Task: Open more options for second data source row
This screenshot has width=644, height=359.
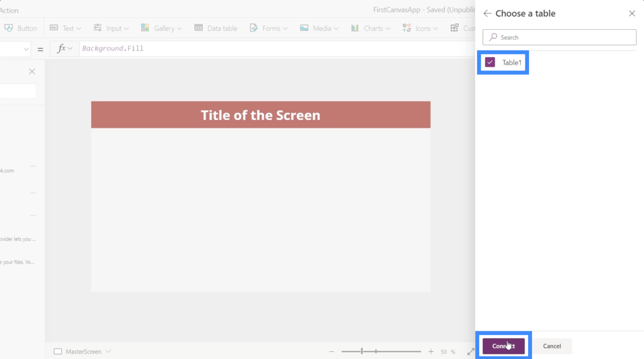Action: coord(33,193)
